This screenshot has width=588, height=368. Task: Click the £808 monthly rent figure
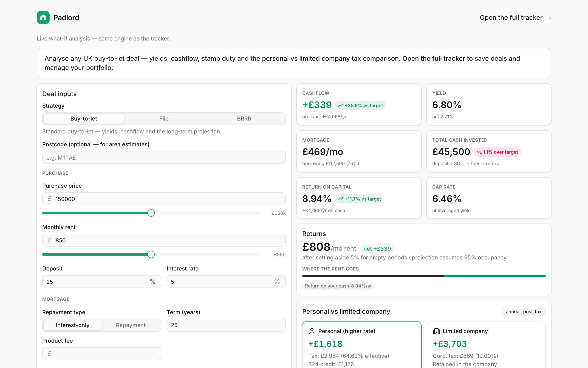(316, 247)
